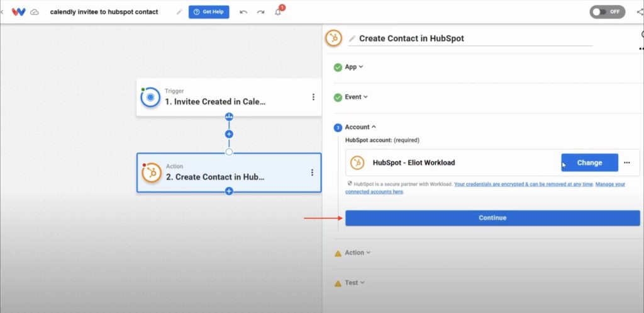Click the workflow name calendly invitee to hubspot contact

[x=104, y=12]
